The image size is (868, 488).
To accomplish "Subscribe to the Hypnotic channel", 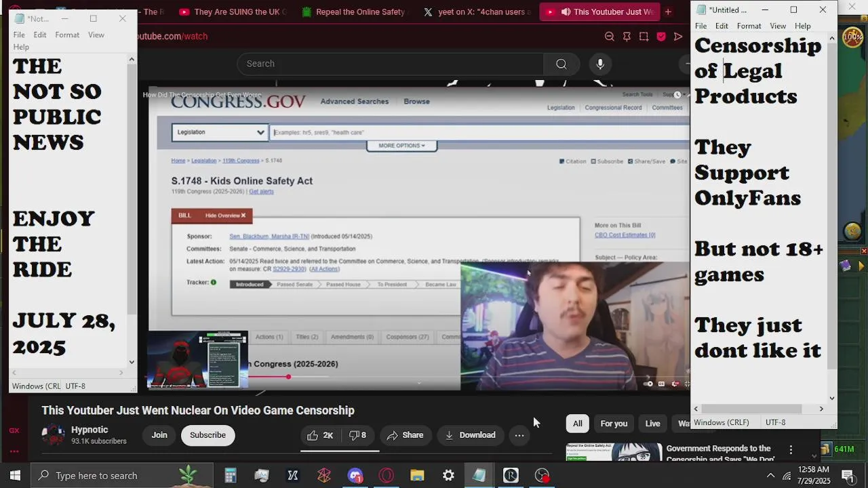I will click(x=208, y=435).
